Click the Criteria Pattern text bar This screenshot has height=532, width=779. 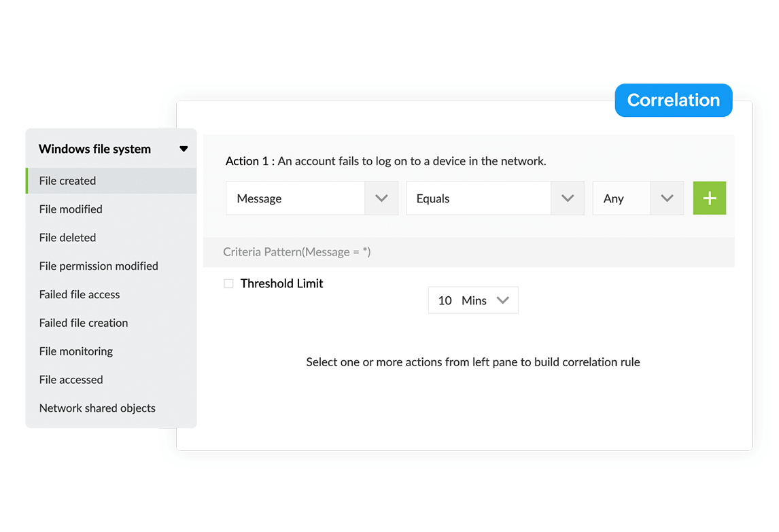(468, 252)
